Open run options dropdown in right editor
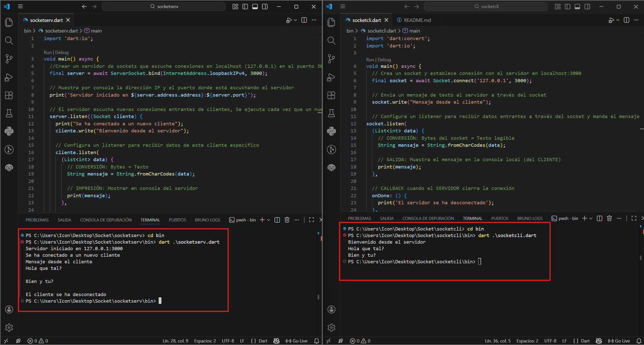The height and width of the screenshot is (345, 644). 618,20
